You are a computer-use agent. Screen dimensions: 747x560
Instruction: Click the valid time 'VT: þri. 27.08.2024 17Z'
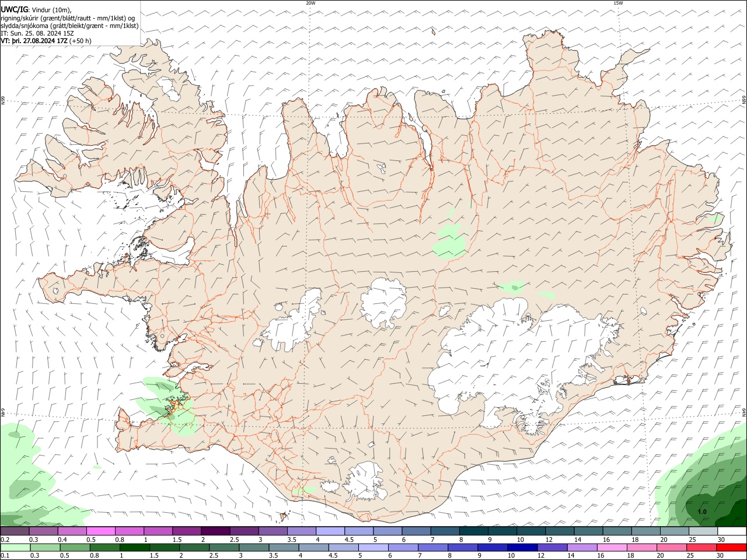34,41
